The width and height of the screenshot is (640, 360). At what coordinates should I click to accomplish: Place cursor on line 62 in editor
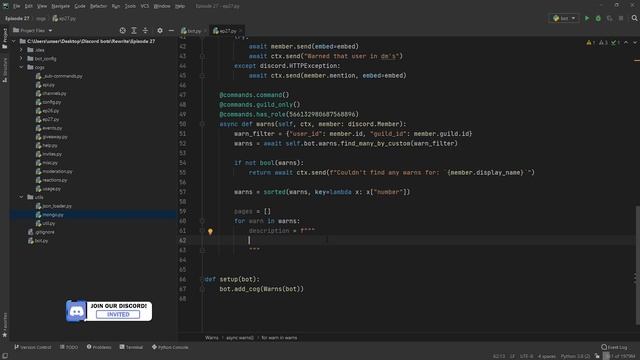(408, 240)
